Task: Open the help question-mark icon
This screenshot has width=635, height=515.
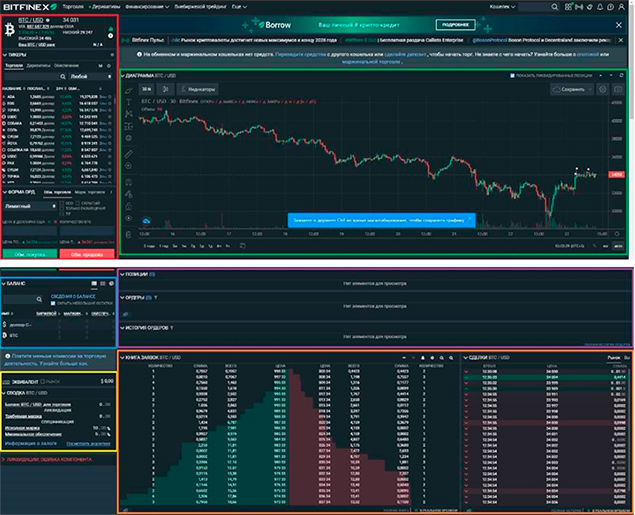Action: coord(611,7)
